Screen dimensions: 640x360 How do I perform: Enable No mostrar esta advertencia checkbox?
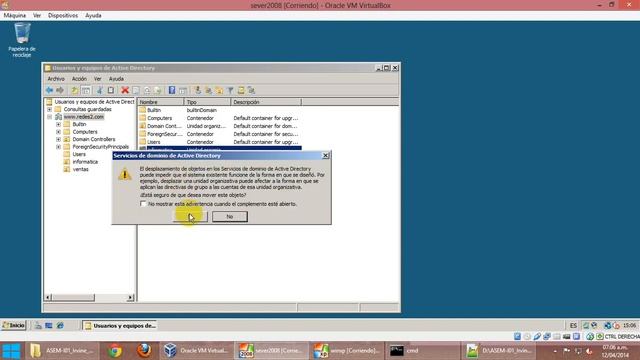pyautogui.click(x=143, y=204)
